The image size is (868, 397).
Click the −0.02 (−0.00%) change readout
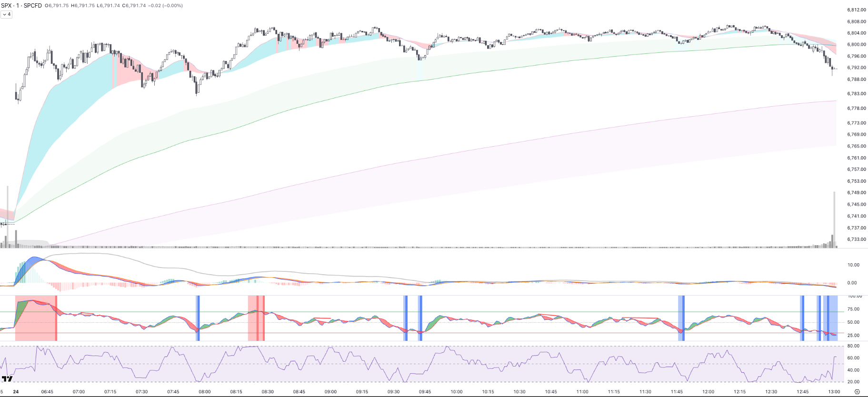(x=165, y=6)
